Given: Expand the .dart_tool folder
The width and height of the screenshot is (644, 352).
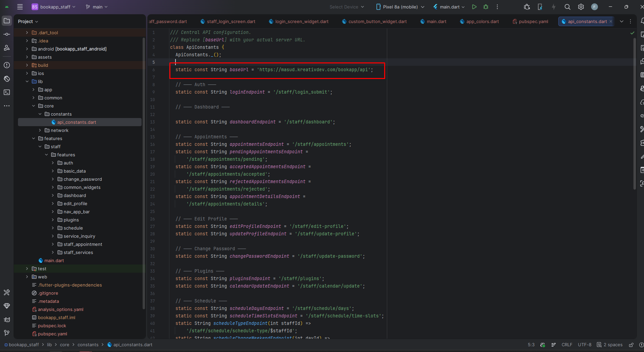Looking at the screenshot, I should click(x=27, y=33).
